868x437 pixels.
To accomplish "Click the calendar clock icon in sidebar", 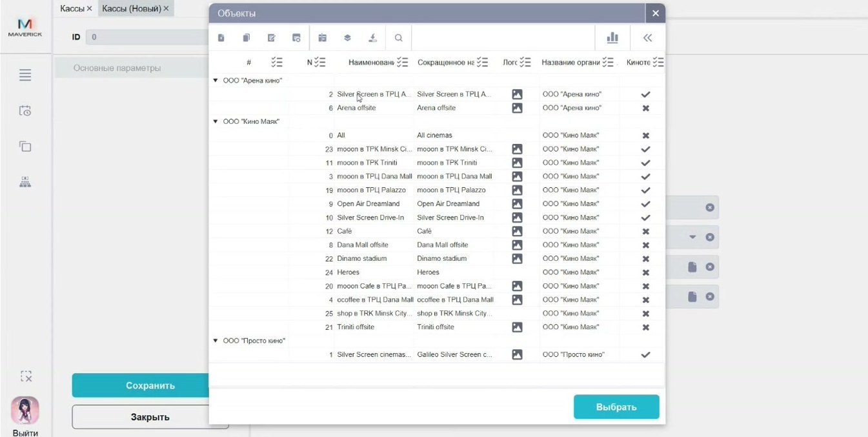I will tap(25, 111).
